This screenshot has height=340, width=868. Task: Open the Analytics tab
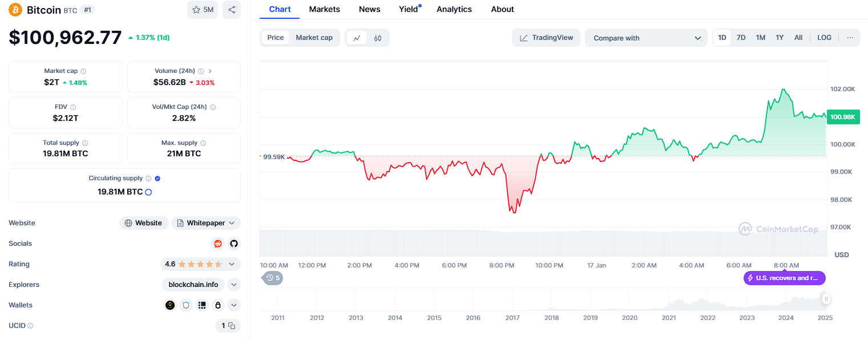[x=454, y=9]
